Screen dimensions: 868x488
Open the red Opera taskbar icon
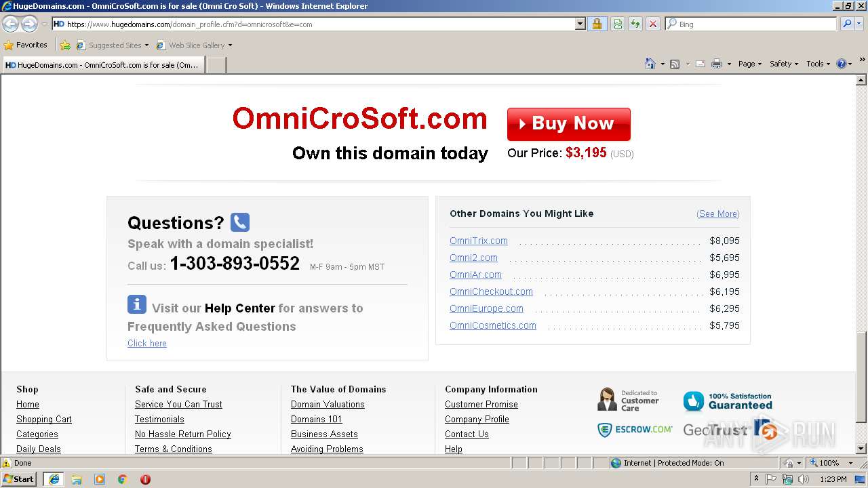(145, 479)
